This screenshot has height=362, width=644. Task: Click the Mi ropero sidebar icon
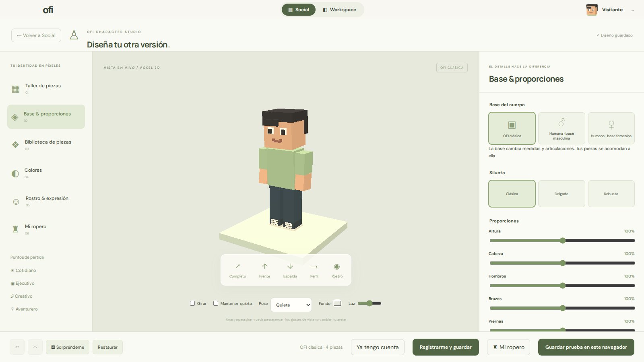[x=15, y=229]
